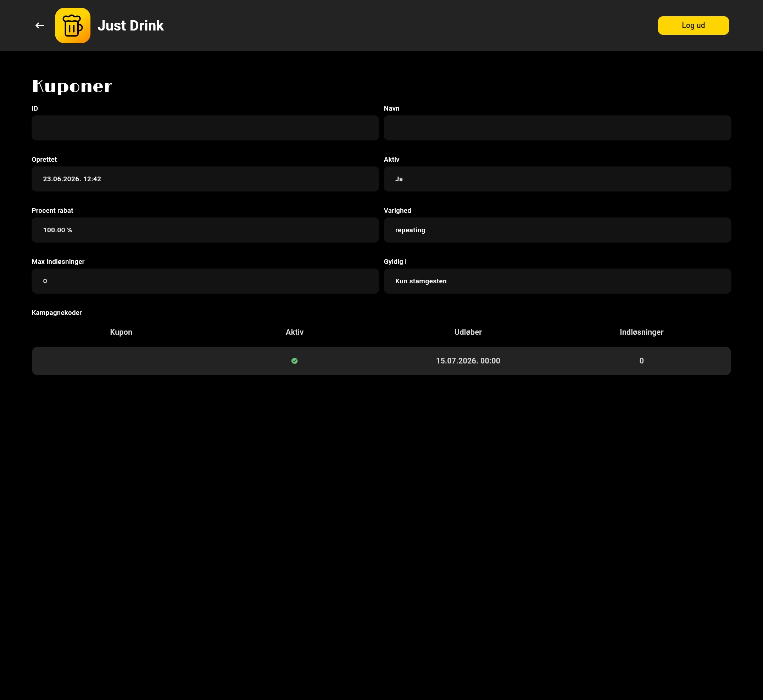Click the Indløsninger column header
The image size is (763, 700).
pos(641,332)
